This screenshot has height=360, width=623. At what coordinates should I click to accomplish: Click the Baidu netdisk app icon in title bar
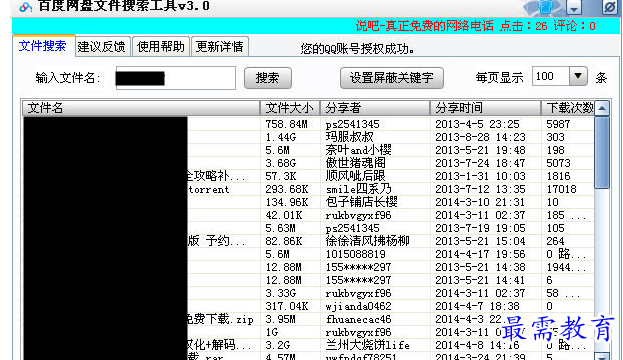[25, 7]
